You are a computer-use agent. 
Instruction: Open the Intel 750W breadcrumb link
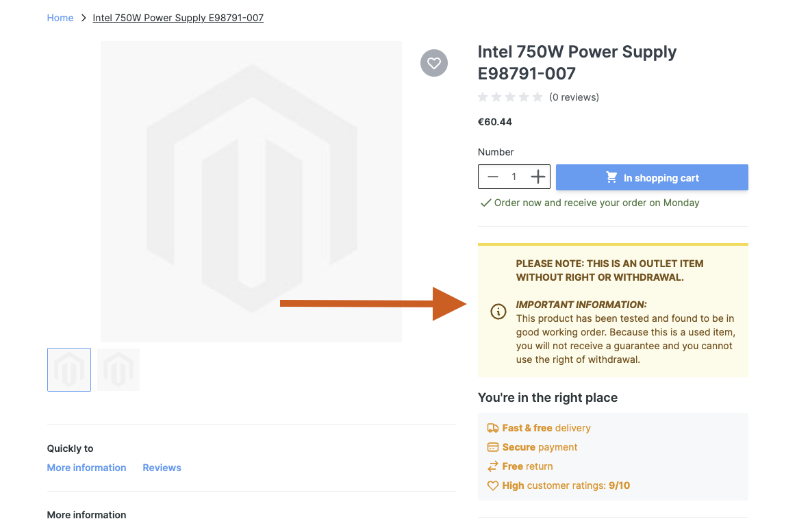pyautogui.click(x=178, y=18)
